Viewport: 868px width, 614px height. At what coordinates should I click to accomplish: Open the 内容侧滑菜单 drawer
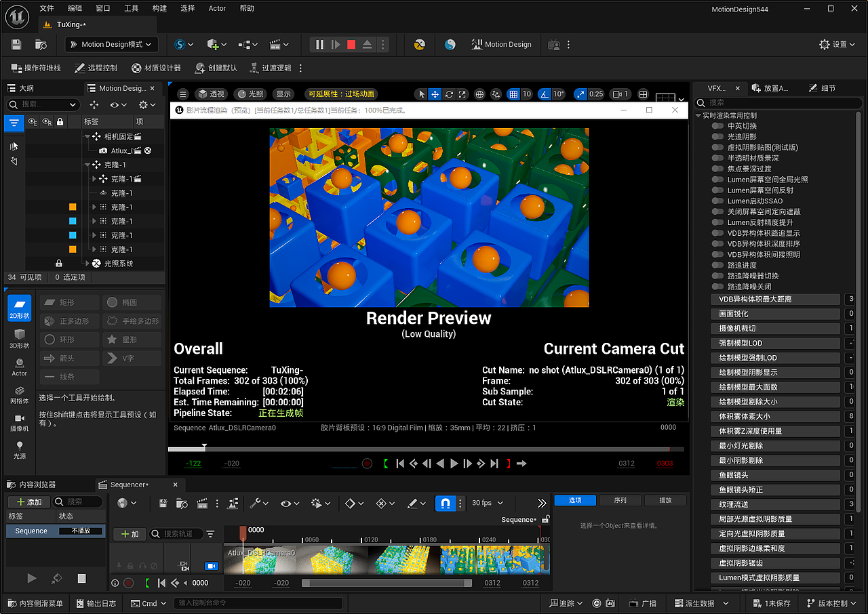tap(35, 603)
